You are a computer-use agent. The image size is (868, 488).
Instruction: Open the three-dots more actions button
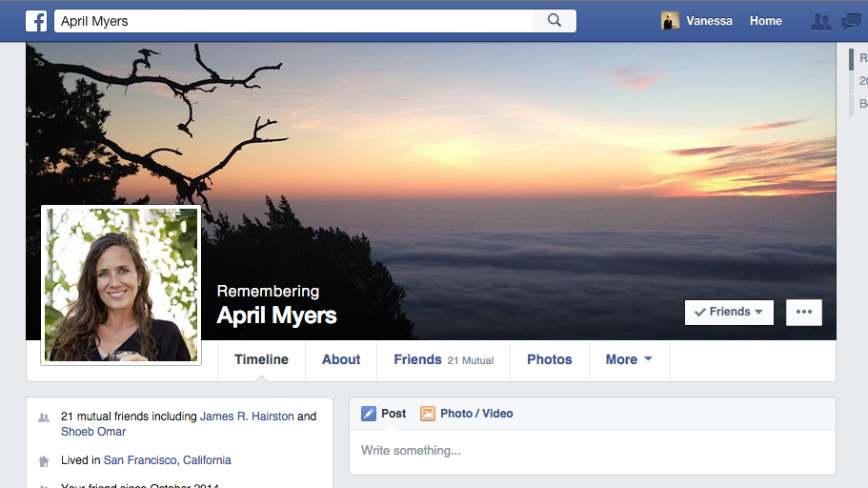pyautogui.click(x=803, y=312)
